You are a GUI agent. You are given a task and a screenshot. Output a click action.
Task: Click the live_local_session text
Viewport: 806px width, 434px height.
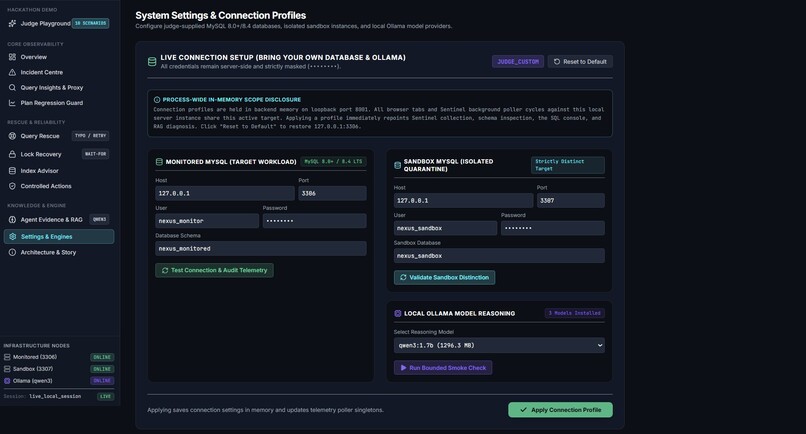pyautogui.click(x=55, y=396)
